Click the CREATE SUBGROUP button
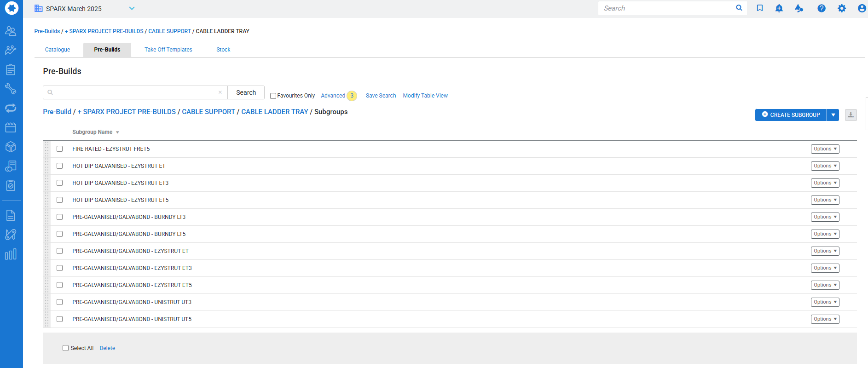 coord(791,115)
